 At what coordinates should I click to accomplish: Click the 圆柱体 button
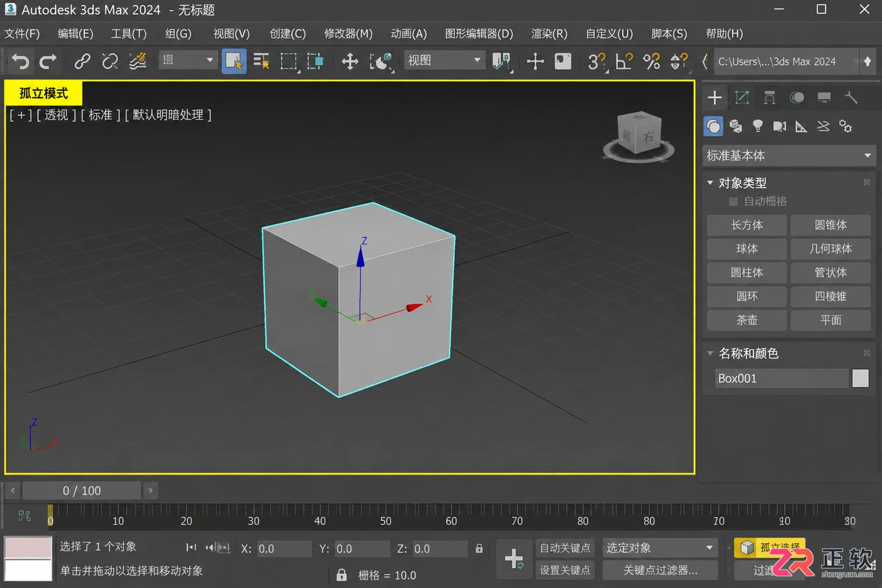click(747, 273)
